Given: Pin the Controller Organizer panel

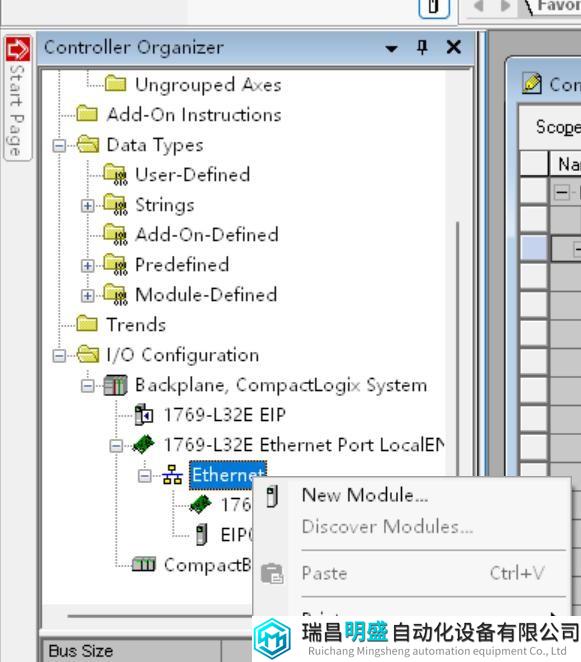Looking at the screenshot, I should tap(422, 47).
